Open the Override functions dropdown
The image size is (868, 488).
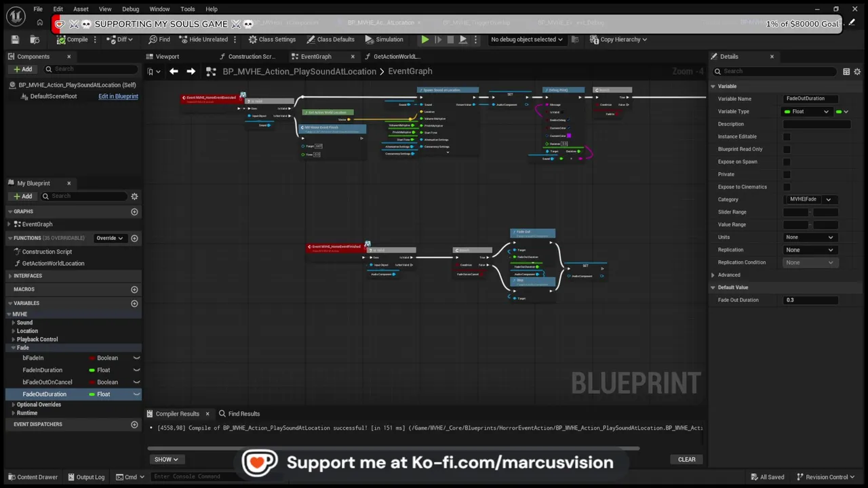pos(109,238)
